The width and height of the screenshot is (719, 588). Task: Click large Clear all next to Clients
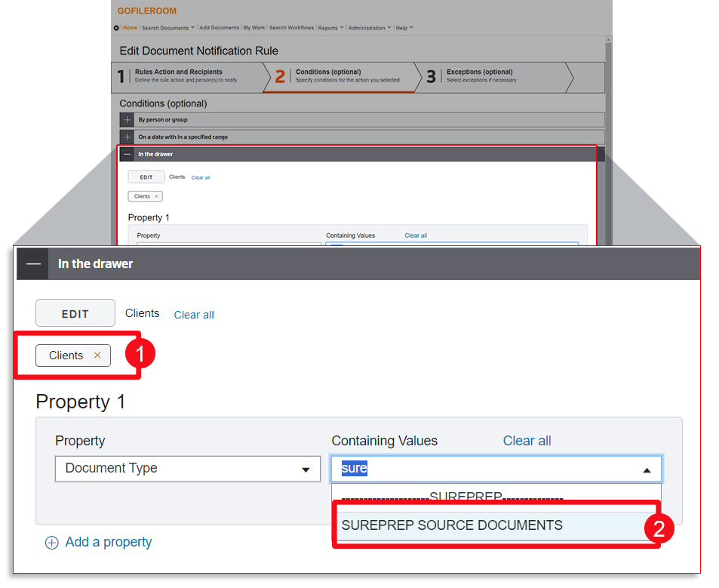point(193,315)
